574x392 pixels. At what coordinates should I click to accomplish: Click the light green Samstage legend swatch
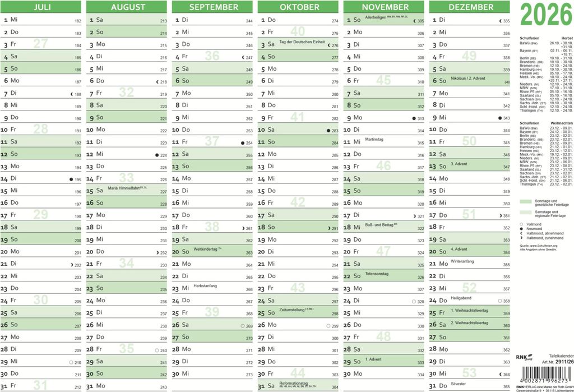point(526,212)
